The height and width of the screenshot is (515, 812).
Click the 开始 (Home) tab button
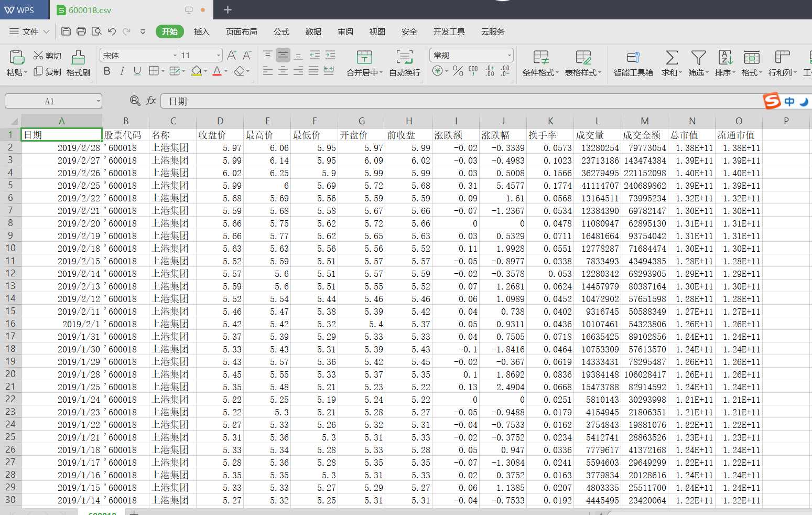tap(170, 31)
